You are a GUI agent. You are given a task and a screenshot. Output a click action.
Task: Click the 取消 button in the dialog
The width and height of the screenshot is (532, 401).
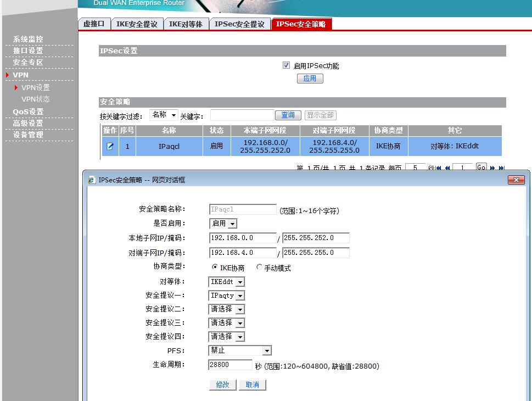click(253, 385)
